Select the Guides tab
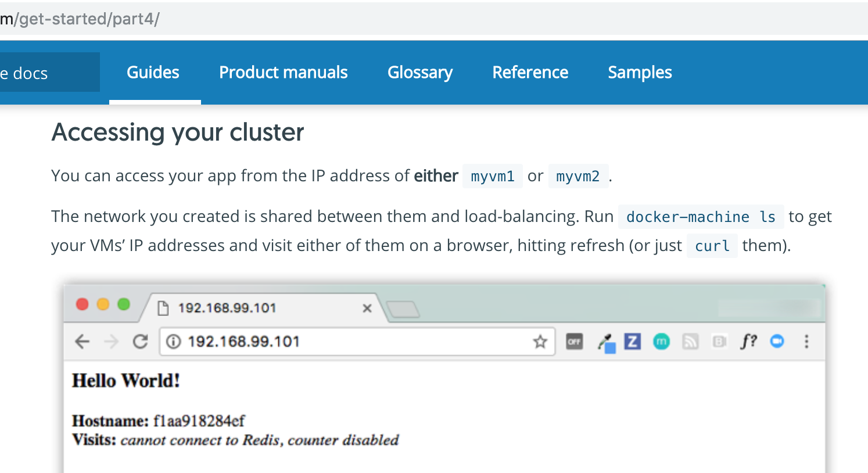 (152, 72)
